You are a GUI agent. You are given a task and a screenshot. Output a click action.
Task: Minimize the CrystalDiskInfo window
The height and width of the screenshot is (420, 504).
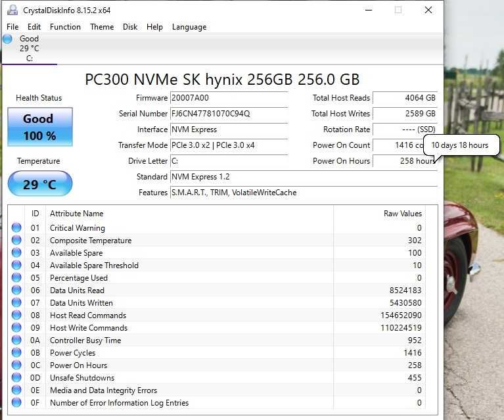point(369,10)
